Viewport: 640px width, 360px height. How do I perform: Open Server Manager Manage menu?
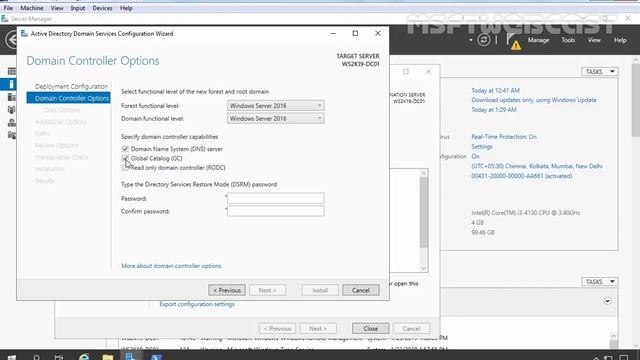pyautogui.click(x=538, y=40)
